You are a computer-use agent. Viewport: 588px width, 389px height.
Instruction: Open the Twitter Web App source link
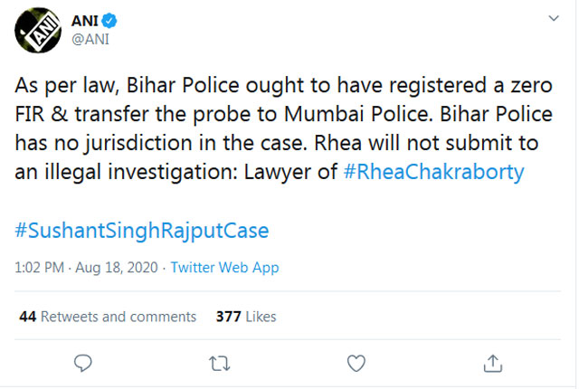(x=224, y=268)
